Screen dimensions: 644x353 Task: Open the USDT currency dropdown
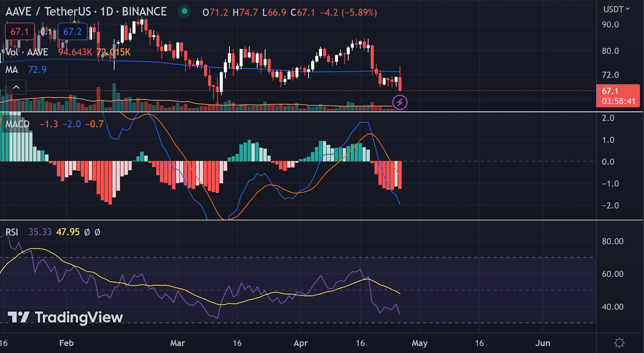point(616,9)
